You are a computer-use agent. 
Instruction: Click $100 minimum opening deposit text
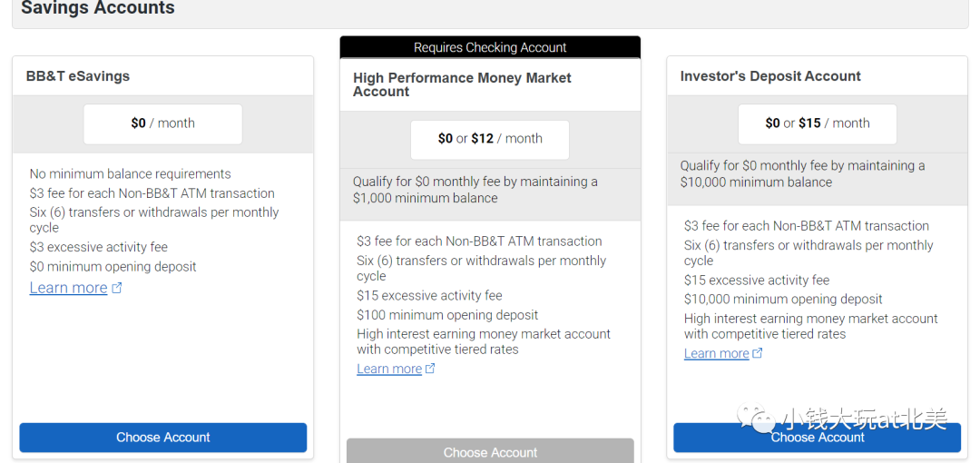446,315
